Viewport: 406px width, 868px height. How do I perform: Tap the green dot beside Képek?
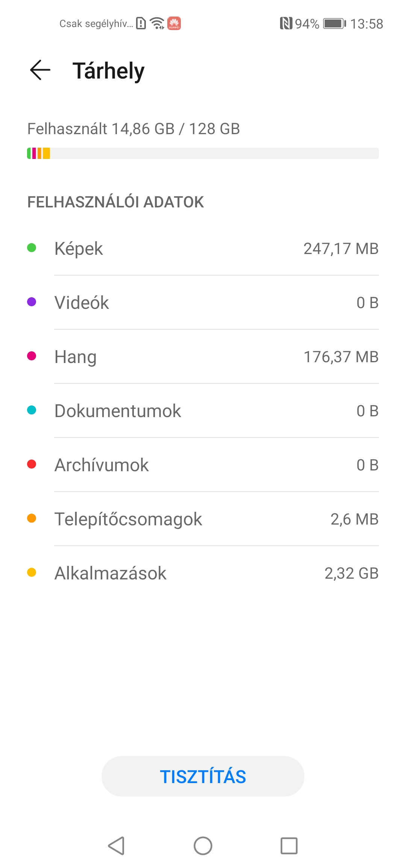[32, 248]
